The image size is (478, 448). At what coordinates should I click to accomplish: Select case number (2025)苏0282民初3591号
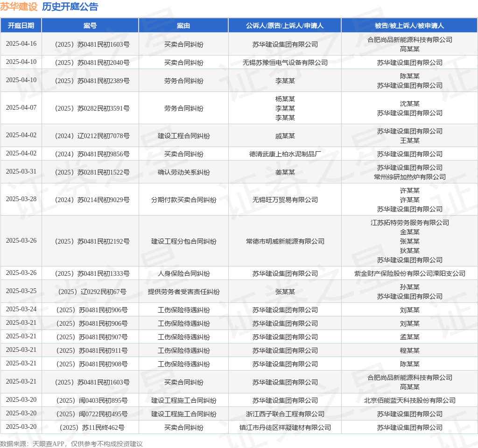[92, 108]
